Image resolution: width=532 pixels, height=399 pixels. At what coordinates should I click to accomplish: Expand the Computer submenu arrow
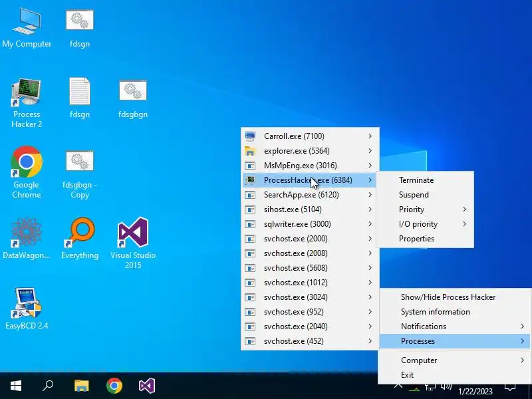523,360
